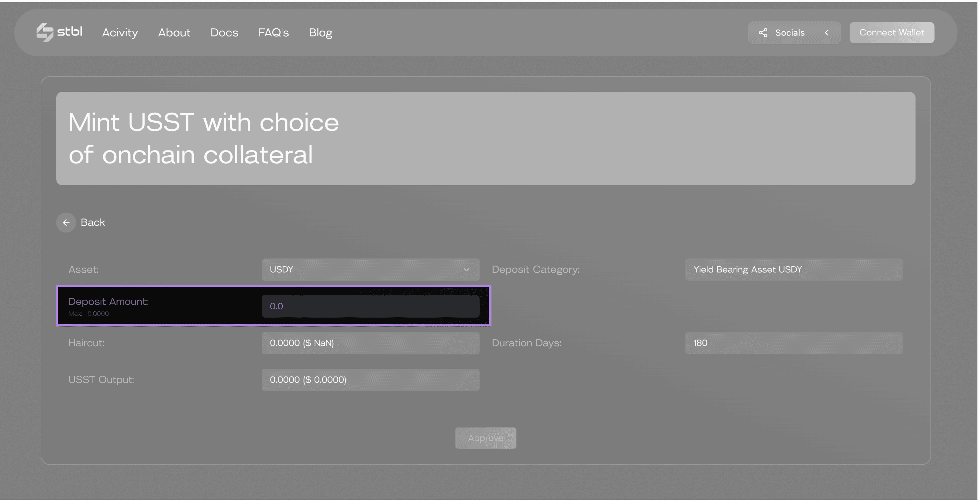Viewport: 980px width, 500px height.
Task: Click the asset dropdown chevron arrow
Action: (466, 270)
